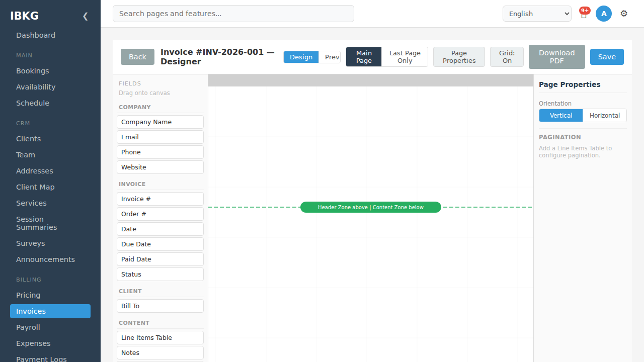The width and height of the screenshot is (644, 362).
Task: Open the notifications bell with 9+ badge
Action: click(584, 14)
